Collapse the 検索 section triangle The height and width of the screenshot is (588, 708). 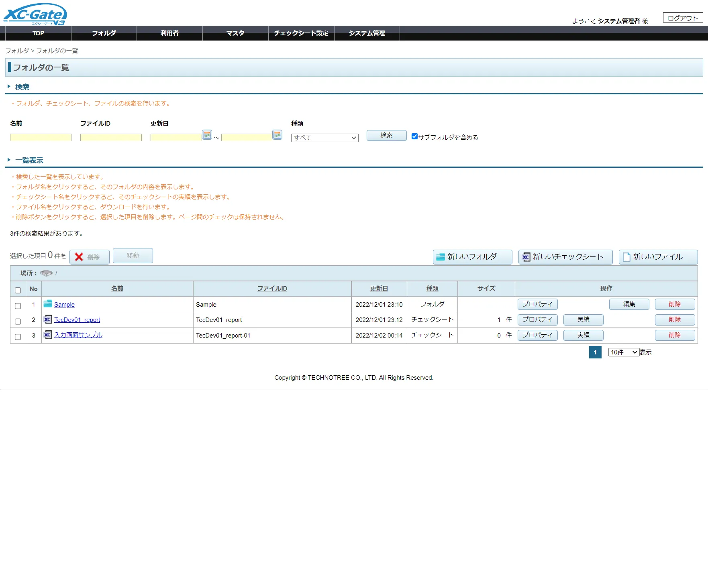(x=9, y=87)
